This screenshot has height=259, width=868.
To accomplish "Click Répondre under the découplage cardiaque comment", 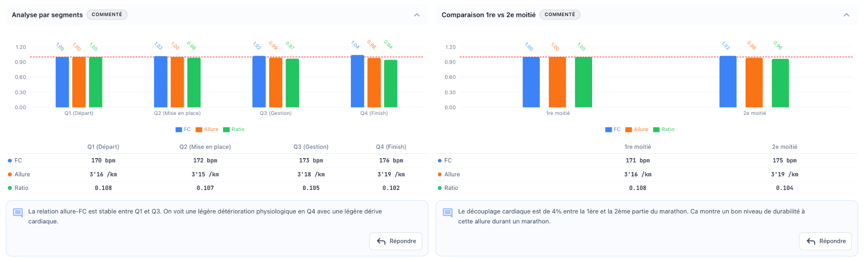I will point(826,241).
